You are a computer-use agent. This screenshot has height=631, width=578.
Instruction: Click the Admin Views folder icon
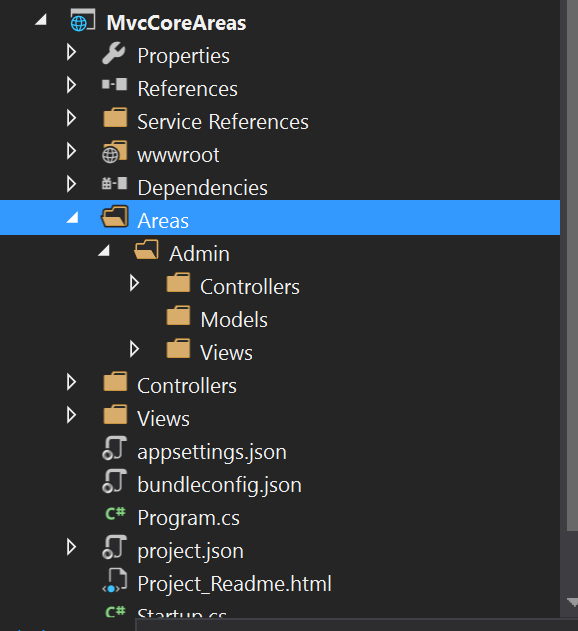pos(178,349)
